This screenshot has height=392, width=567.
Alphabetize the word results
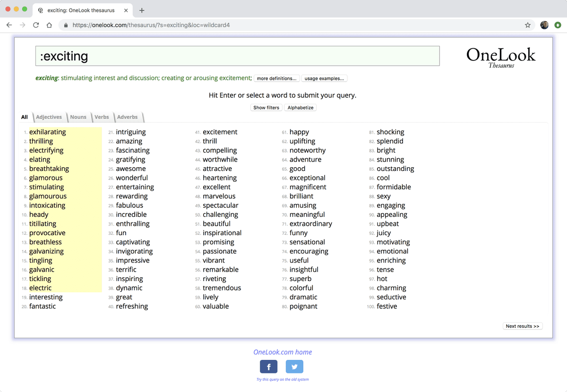300,107
